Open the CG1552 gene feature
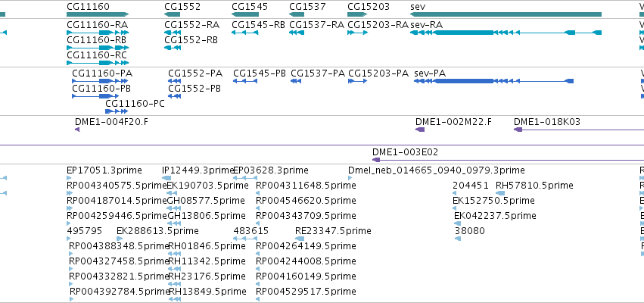This screenshot has height=303, width=644. [172, 14]
